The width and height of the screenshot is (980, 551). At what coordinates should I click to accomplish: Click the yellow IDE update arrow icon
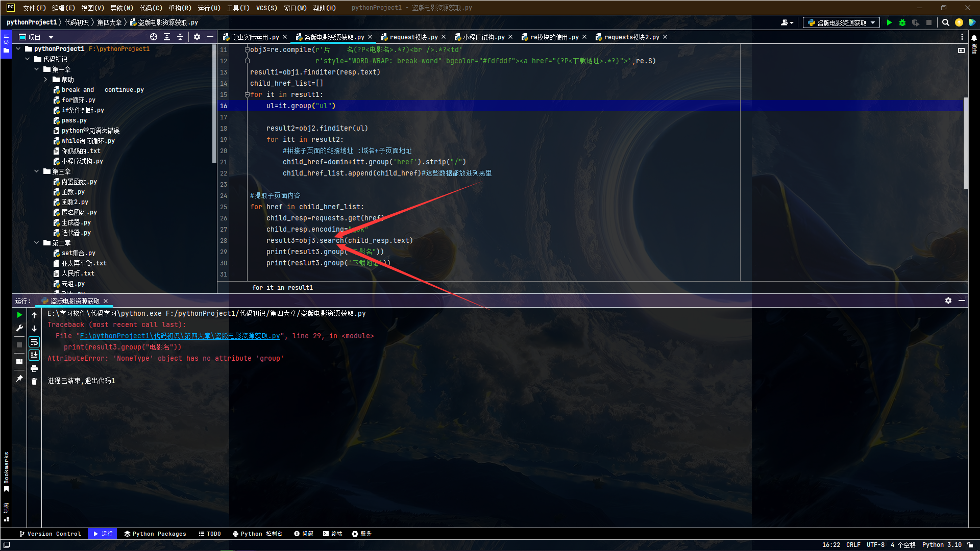(959, 22)
